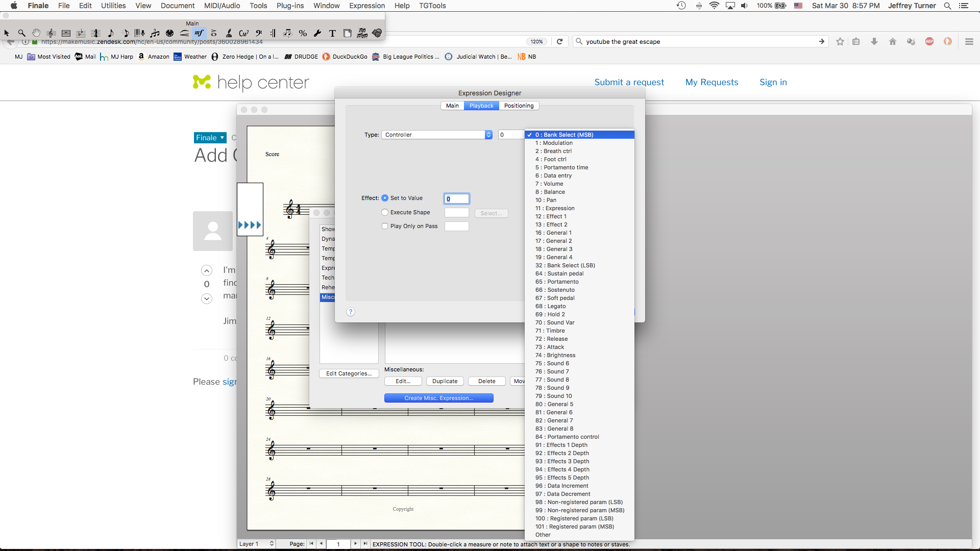Viewport: 980px width, 551px height.
Task: Click the Set to Value input field
Action: [457, 199]
